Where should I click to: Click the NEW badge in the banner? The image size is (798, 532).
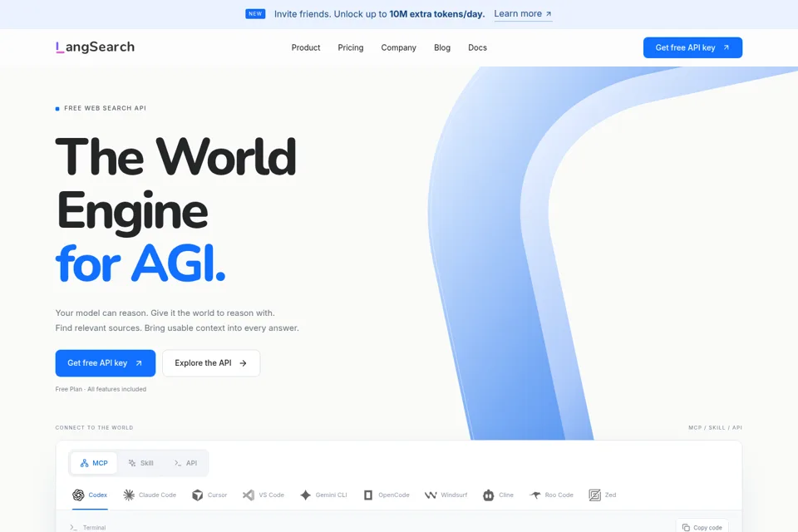click(255, 14)
